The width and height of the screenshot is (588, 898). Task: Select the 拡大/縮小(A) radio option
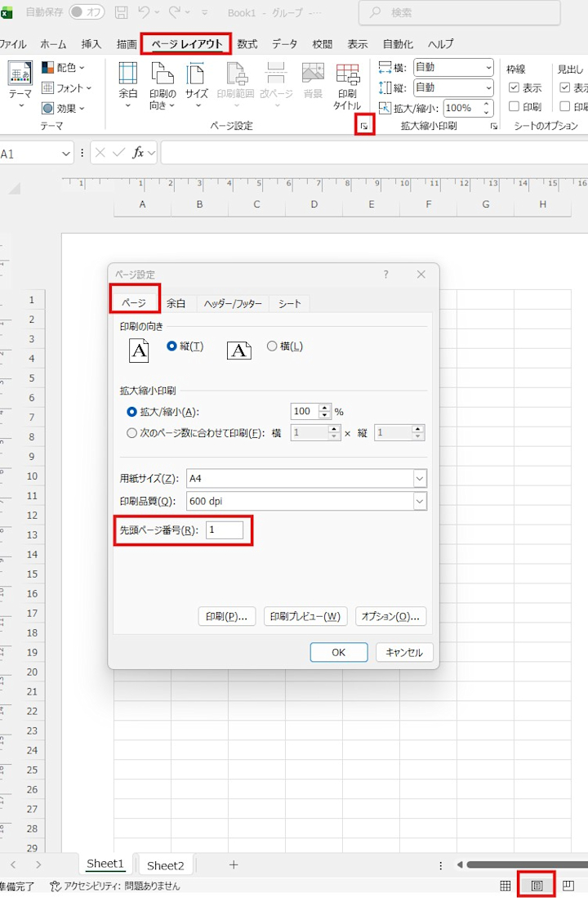(x=131, y=412)
